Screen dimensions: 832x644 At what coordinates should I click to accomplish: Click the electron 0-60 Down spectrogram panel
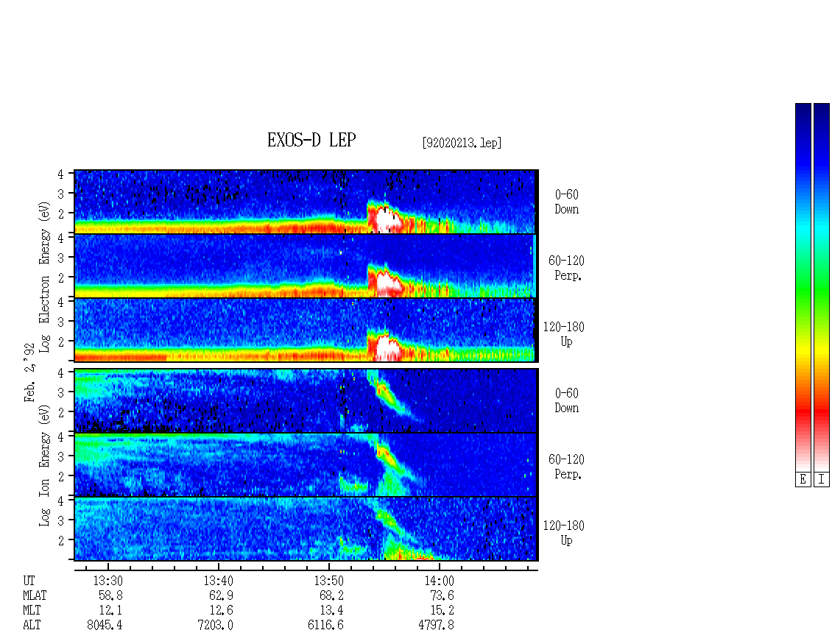pyautogui.click(x=306, y=202)
